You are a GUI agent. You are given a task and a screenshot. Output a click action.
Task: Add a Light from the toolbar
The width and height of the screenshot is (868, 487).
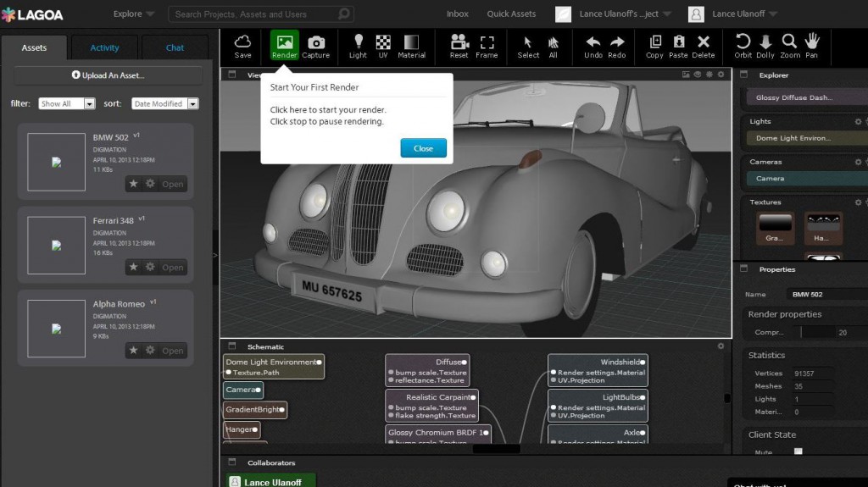point(358,46)
